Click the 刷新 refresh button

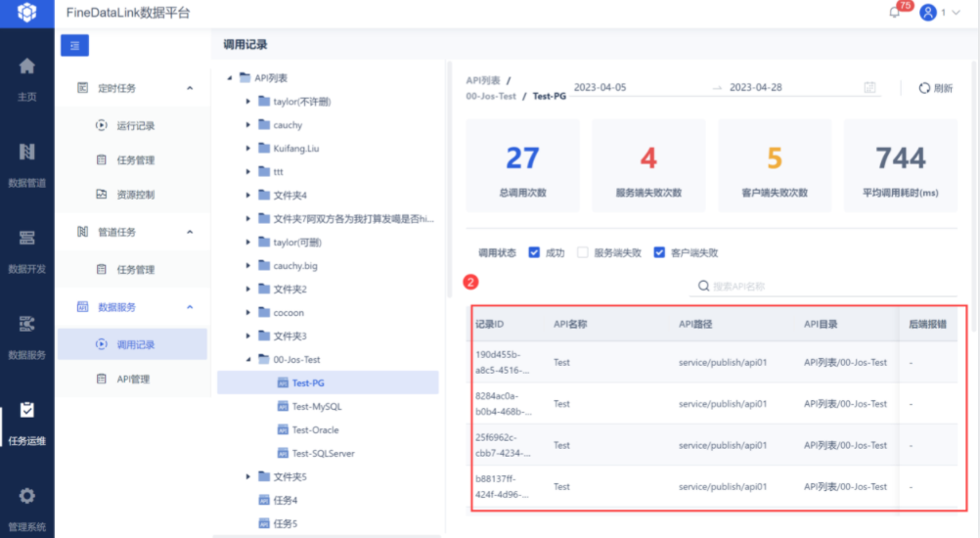[x=936, y=88]
